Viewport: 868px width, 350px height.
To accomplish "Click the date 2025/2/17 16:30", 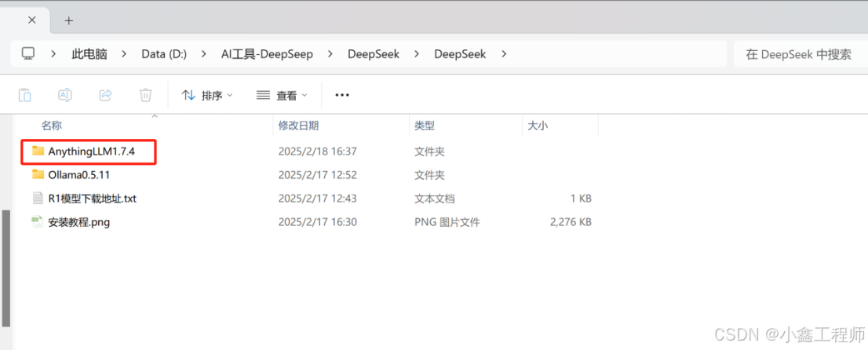I will tap(317, 222).
